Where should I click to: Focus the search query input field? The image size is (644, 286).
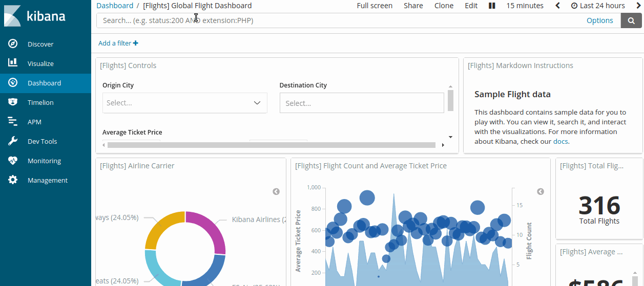(339, 20)
